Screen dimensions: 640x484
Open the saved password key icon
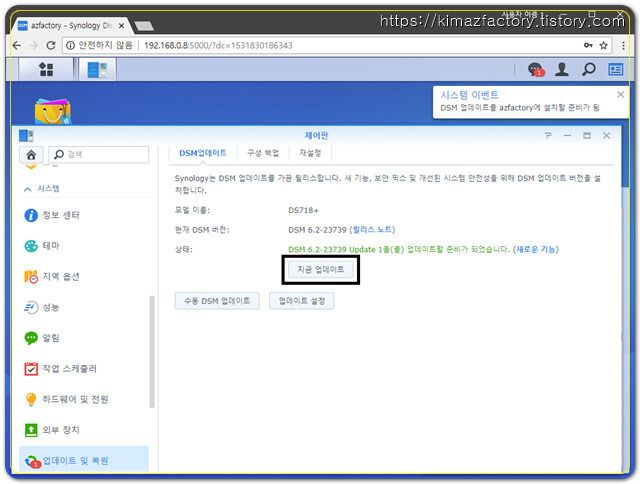[x=588, y=45]
